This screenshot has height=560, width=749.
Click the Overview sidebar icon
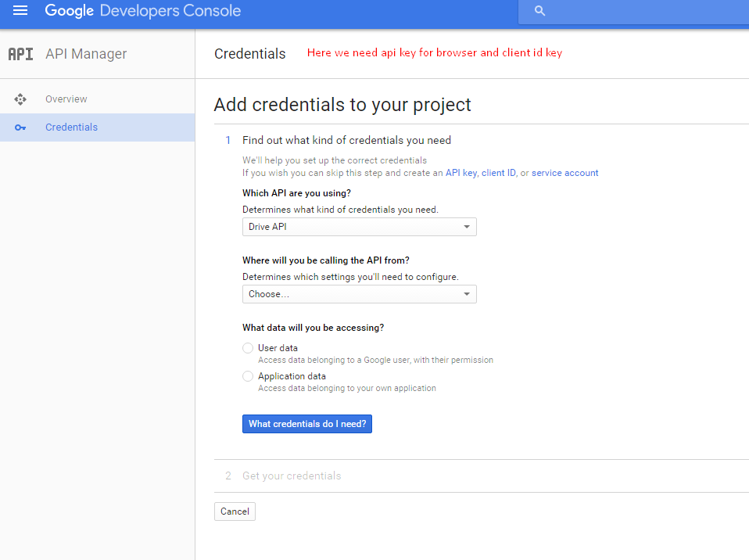20,99
